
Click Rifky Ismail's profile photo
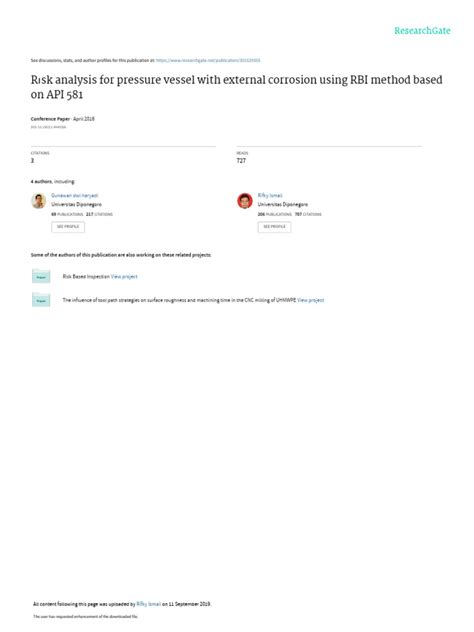[245, 201]
